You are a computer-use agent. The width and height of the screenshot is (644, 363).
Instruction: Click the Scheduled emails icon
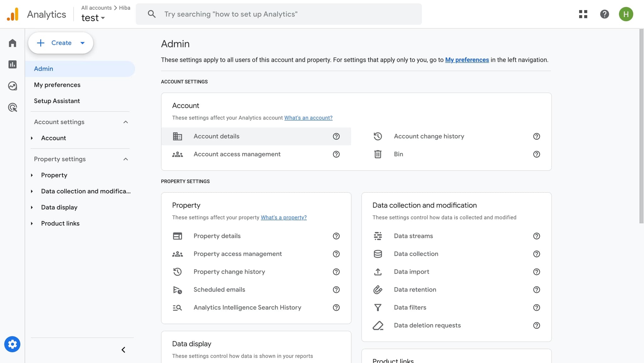[178, 289]
